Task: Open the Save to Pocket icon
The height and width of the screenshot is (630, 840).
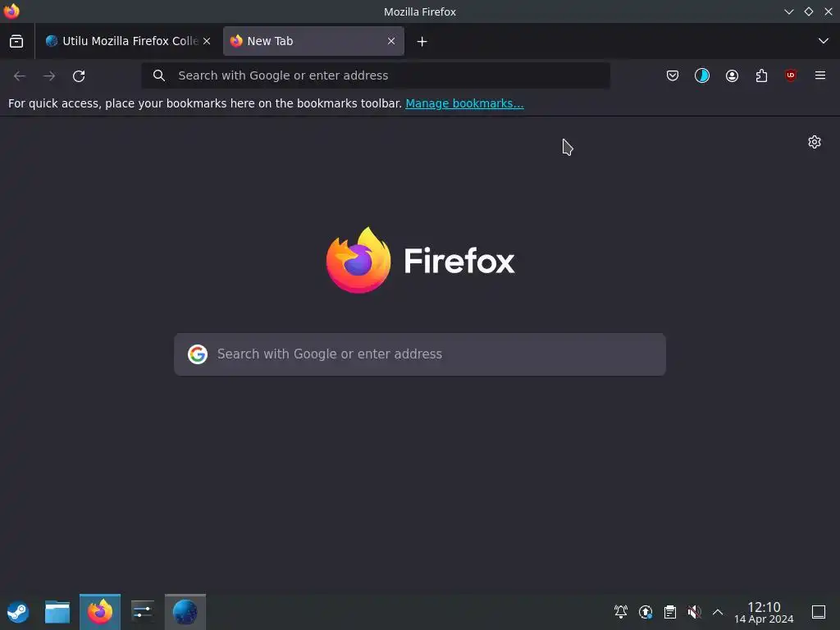Action: click(673, 75)
